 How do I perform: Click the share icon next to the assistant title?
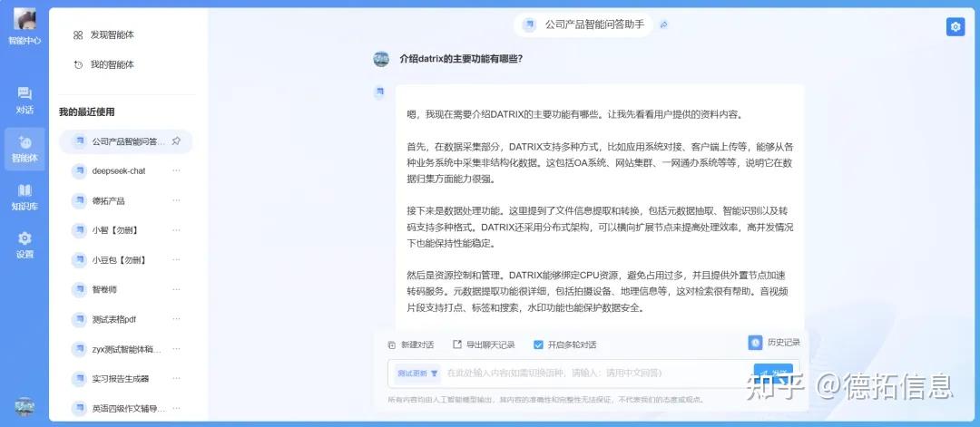(664, 25)
